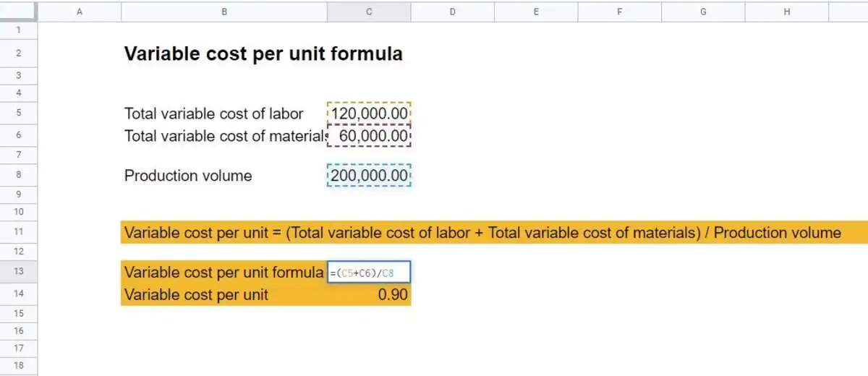
Task: Click the orange formula description row
Action: [494, 232]
